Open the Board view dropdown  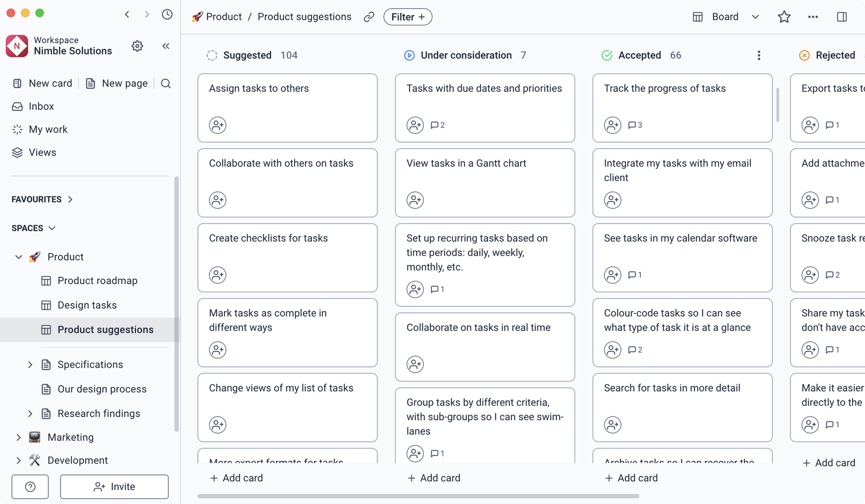coord(755,17)
